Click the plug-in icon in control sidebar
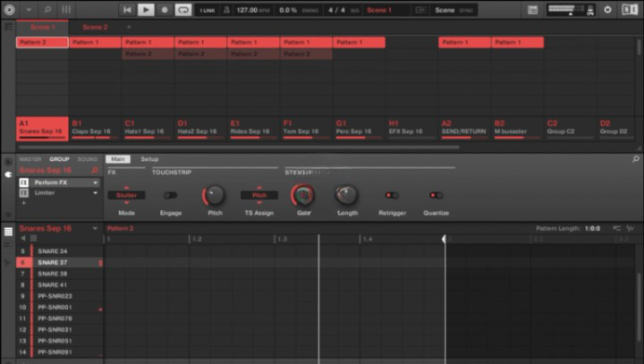This screenshot has width=644, height=364. 8,174
